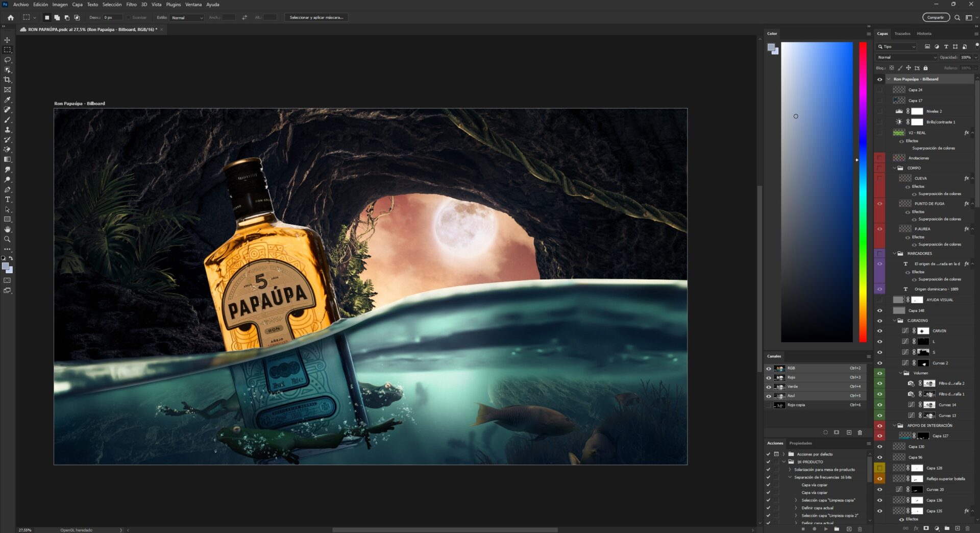Open the Capas panel options menu
This screenshot has height=533, width=980.
976,34
